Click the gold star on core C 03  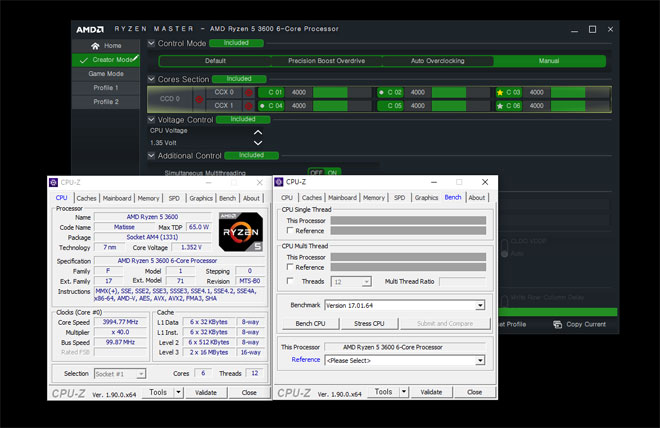[500, 93]
